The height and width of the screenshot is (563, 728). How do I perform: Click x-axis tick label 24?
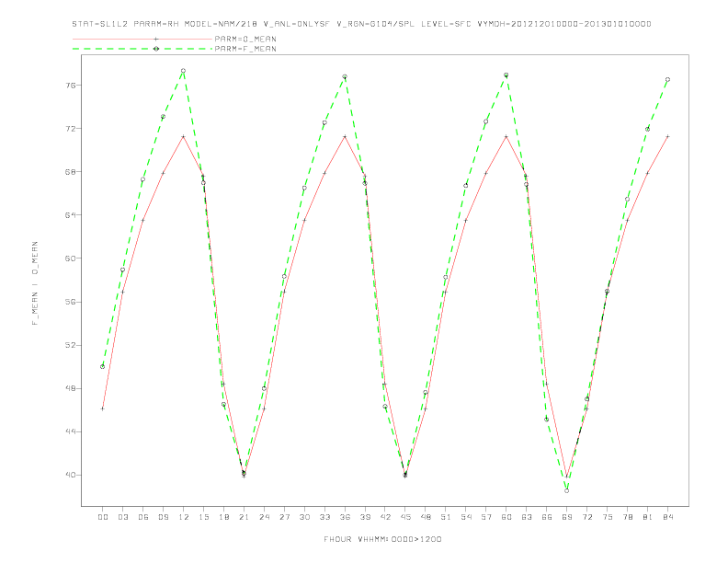(264, 517)
